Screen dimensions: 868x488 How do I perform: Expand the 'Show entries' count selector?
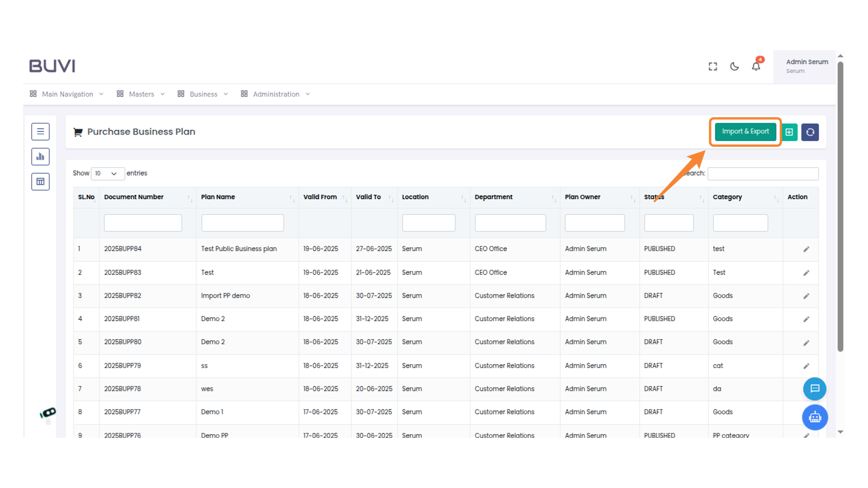[x=108, y=174]
